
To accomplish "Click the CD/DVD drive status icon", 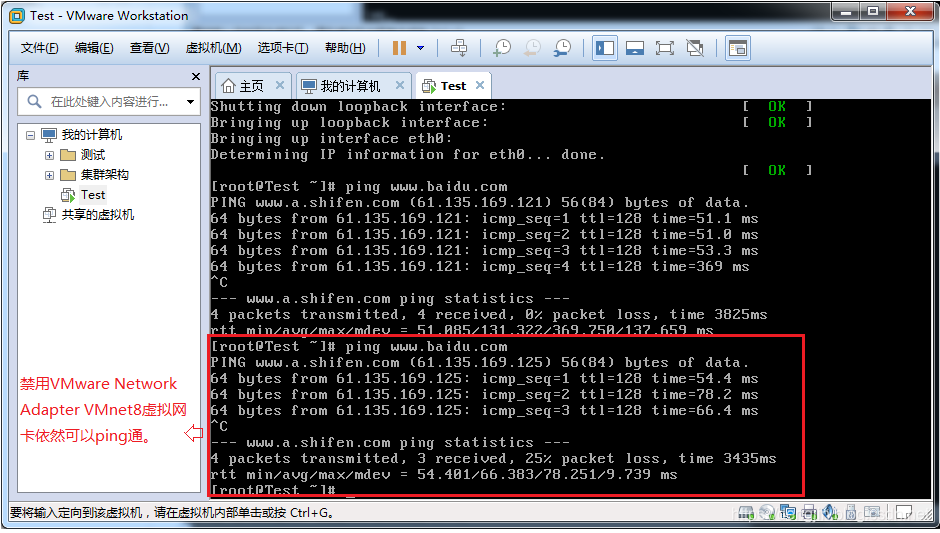I will pos(766,513).
